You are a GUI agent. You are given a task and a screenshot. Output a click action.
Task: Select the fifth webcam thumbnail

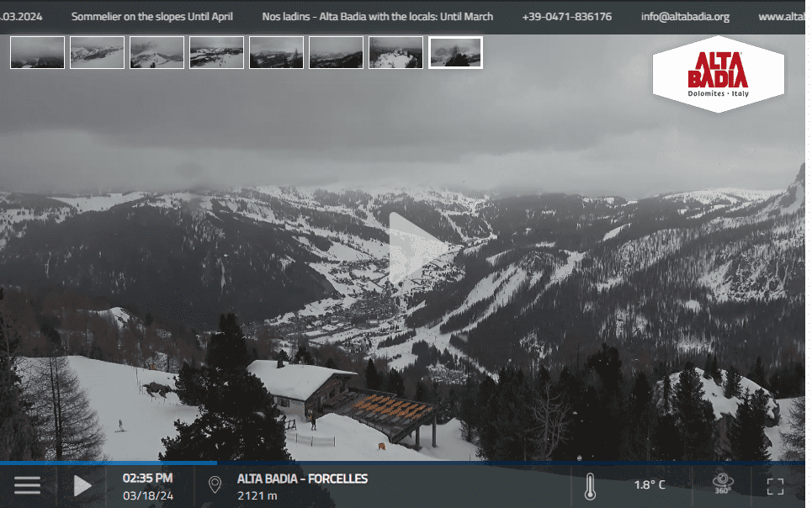276,52
